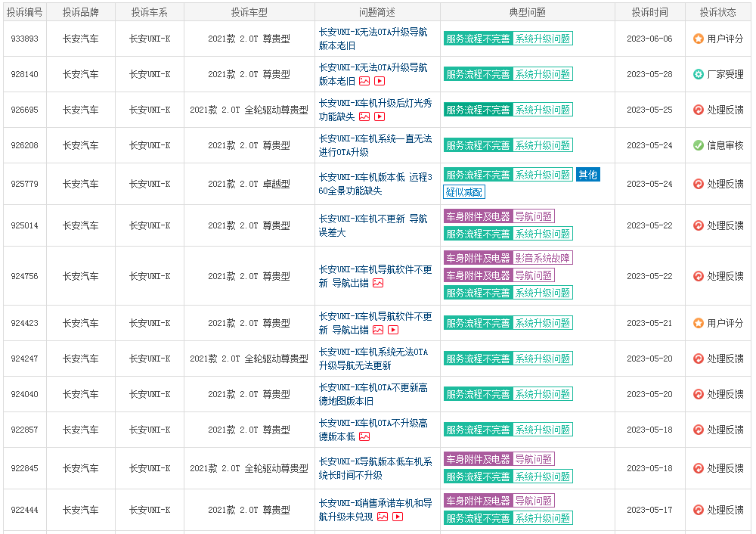
Task: Open complaint link 销售承诺车机和导航升级未兑现
Action: pyautogui.click(x=375, y=510)
